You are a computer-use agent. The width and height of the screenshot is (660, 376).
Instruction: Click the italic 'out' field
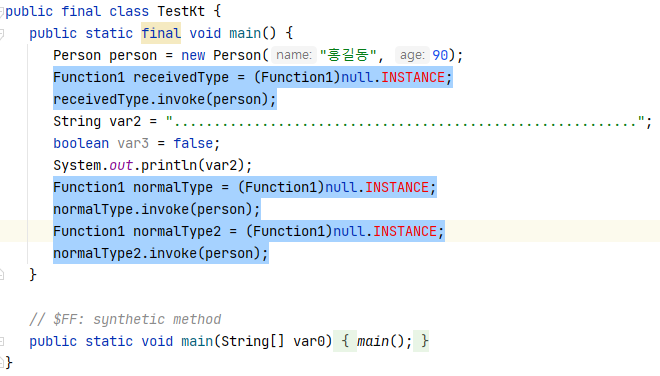click(x=121, y=165)
